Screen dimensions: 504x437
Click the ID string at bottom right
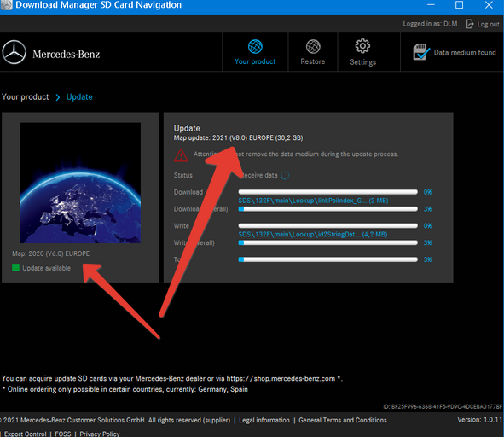pos(443,407)
